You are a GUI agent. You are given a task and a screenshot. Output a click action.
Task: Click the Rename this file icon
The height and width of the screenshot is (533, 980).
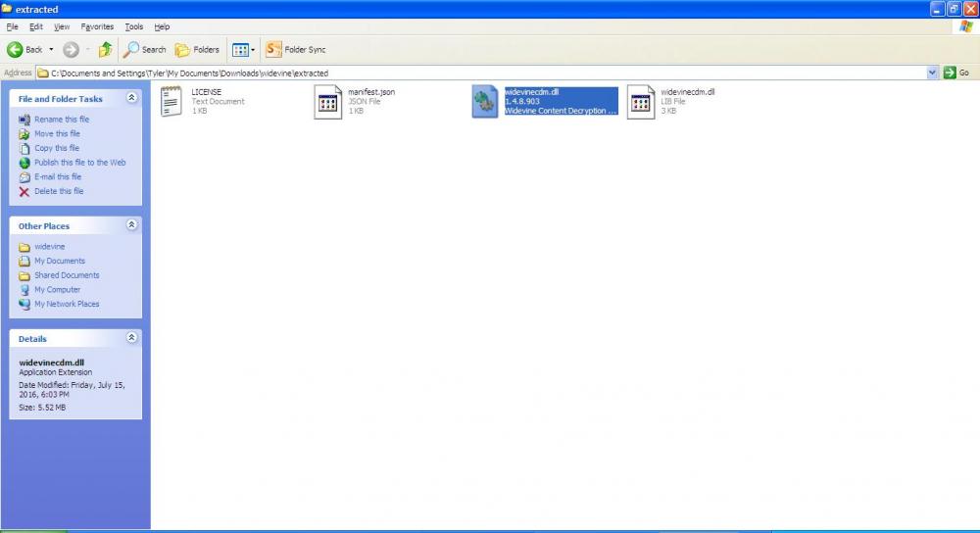tap(24, 120)
